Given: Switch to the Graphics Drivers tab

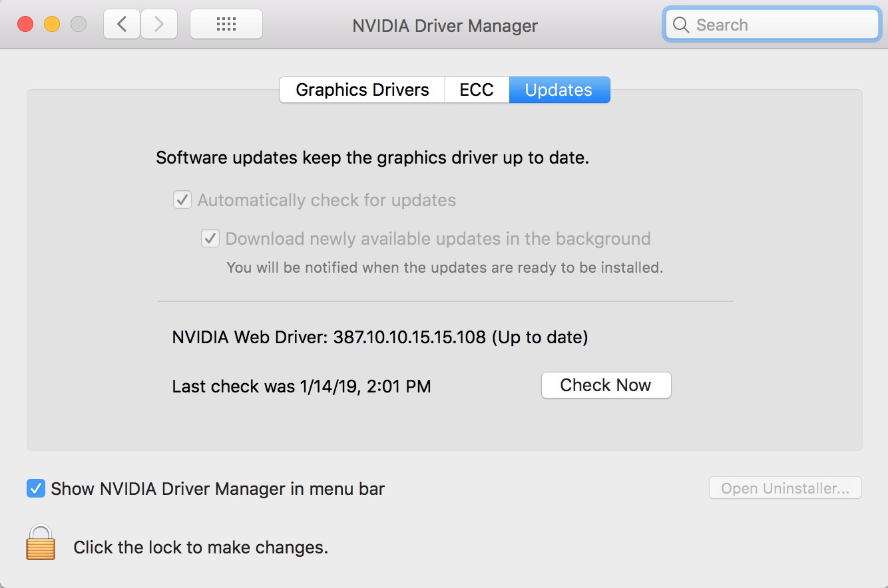Looking at the screenshot, I should pyautogui.click(x=362, y=90).
